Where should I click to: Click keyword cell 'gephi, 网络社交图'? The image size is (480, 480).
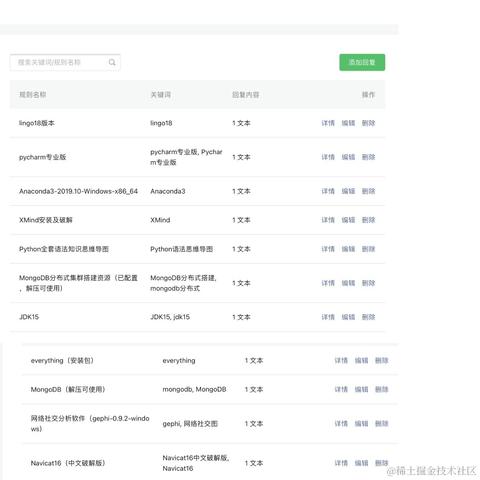(x=190, y=424)
